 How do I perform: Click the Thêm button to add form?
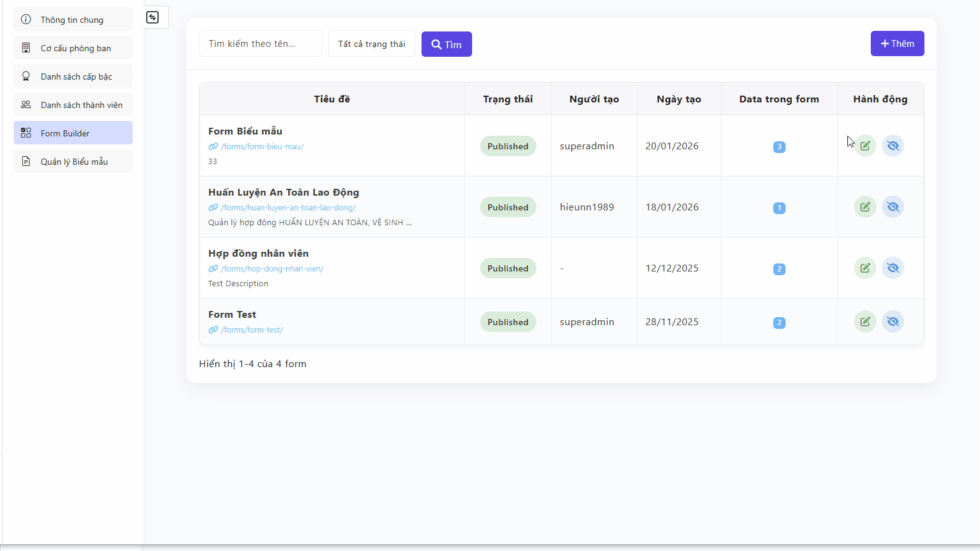pos(897,44)
